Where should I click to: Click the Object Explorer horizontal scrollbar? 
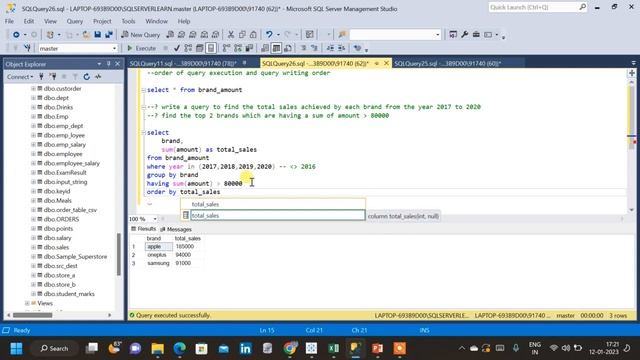tap(59, 315)
